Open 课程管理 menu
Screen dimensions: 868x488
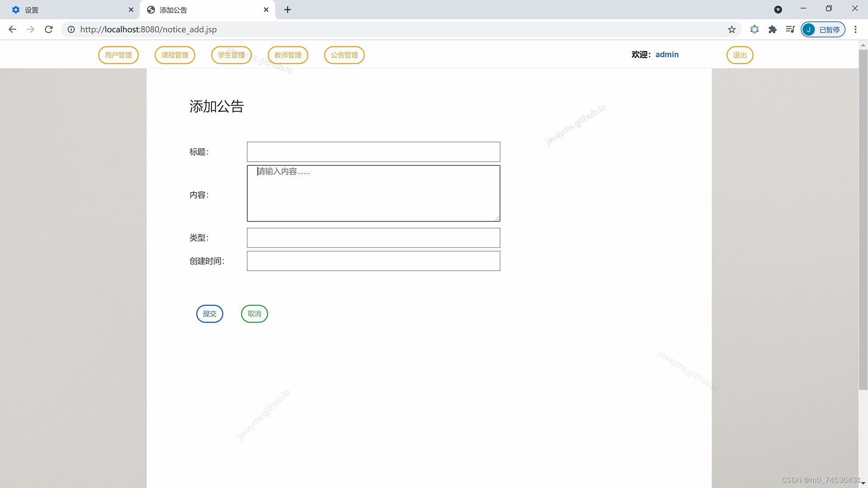[175, 55]
